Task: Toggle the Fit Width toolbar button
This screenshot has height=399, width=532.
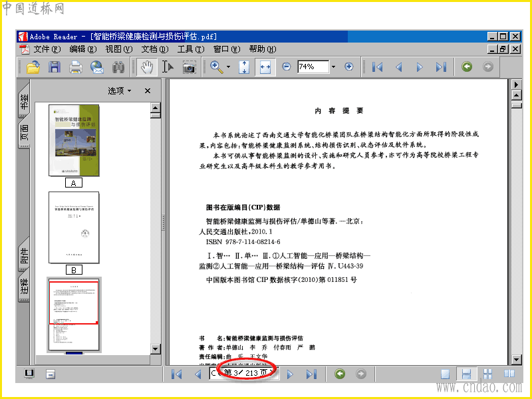Action: pos(265,67)
